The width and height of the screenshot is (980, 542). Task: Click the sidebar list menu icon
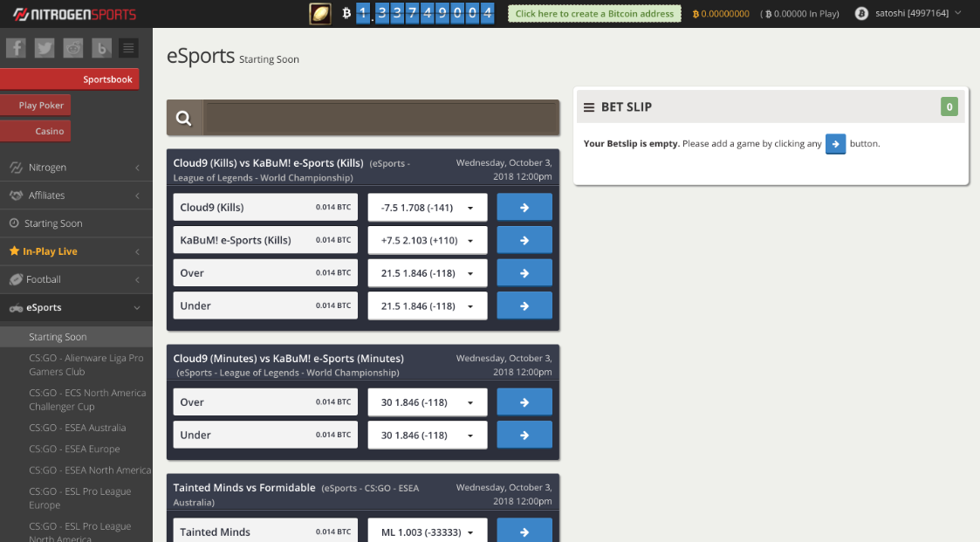[x=129, y=48]
